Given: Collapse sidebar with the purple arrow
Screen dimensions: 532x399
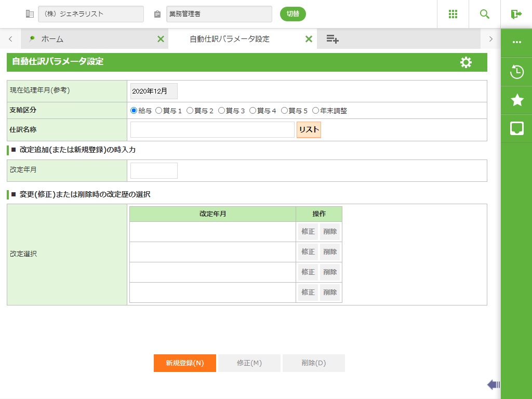Looking at the screenshot, I should 493,384.
